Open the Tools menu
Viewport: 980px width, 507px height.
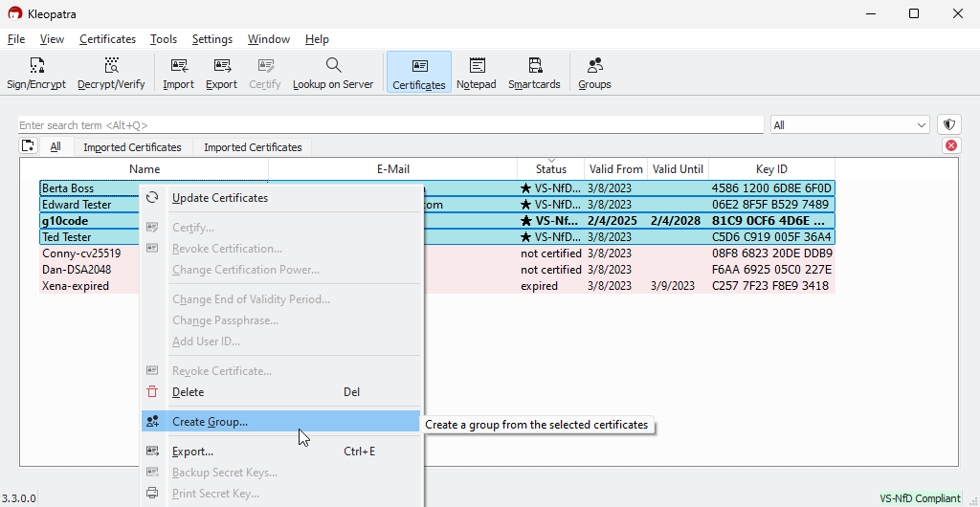click(164, 38)
